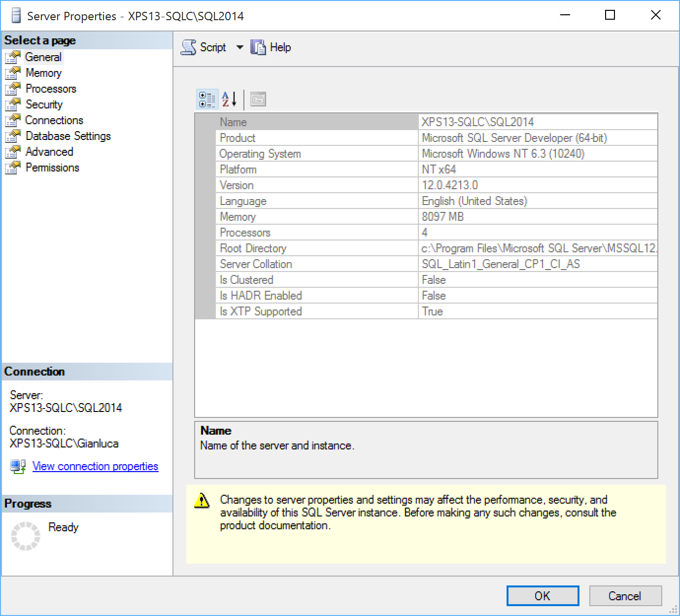
Task: Open the Memory page
Action: [44, 73]
